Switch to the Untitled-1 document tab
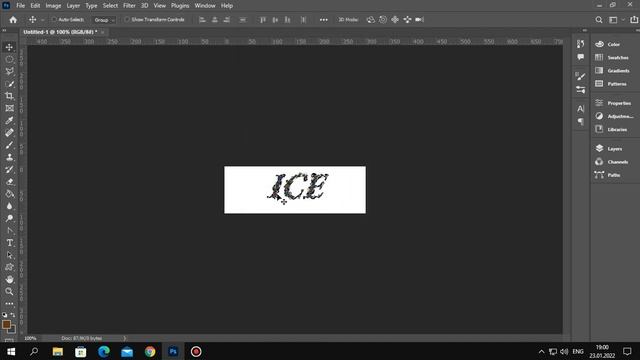 click(60, 32)
